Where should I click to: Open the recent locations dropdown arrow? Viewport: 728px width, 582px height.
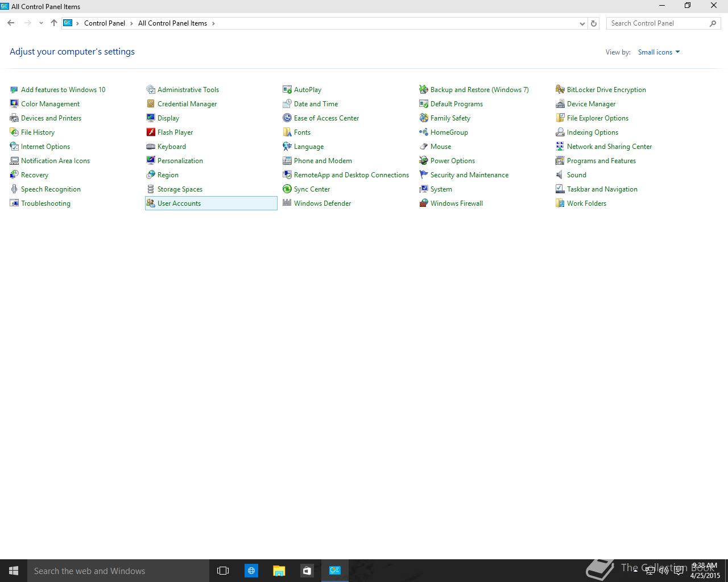(x=41, y=23)
